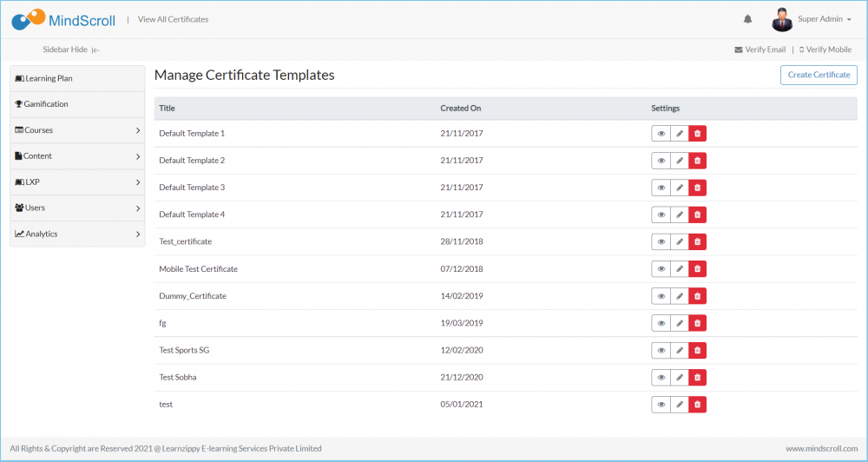868x462 pixels.
Task: Select the Mobile Test Certificate title text
Action: (198, 269)
